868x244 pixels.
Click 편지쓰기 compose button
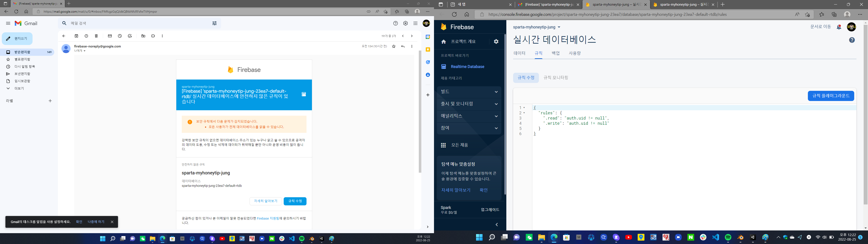(x=17, y=38)
